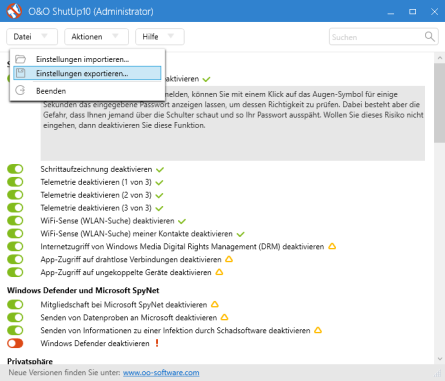Click the save icon beside Einstellungen exportieren
Image resolution: width=445 pixels, height=381 pixels.
pyautogui.click(x=21, y=73)
